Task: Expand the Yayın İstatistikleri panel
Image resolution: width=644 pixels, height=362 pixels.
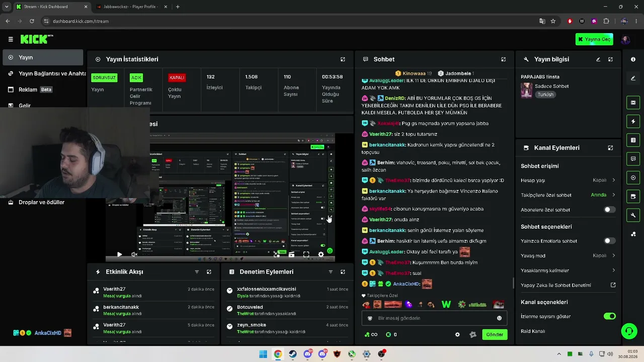Action: pos(343,59)
